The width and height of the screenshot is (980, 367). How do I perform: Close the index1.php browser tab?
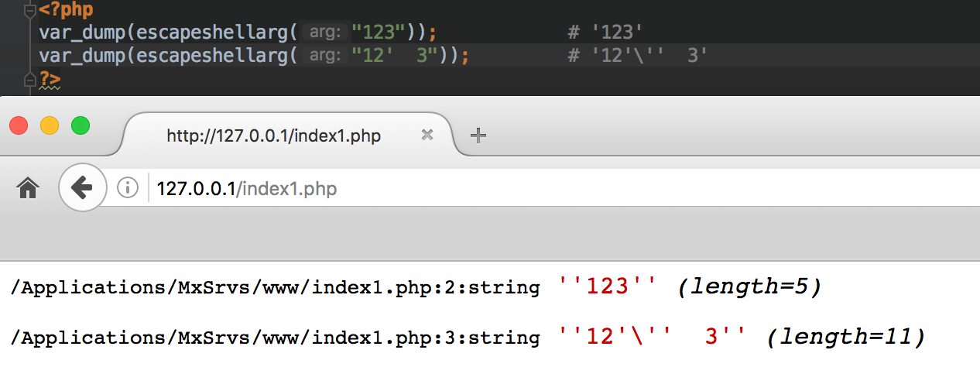[x=427, y=135]
